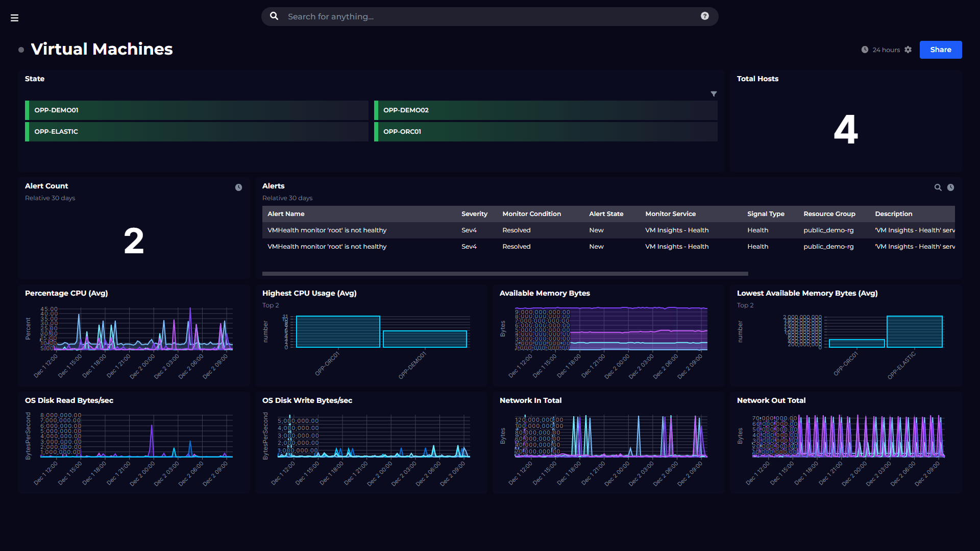
Task: Search within the Alerts table
Action: (938, 187)
